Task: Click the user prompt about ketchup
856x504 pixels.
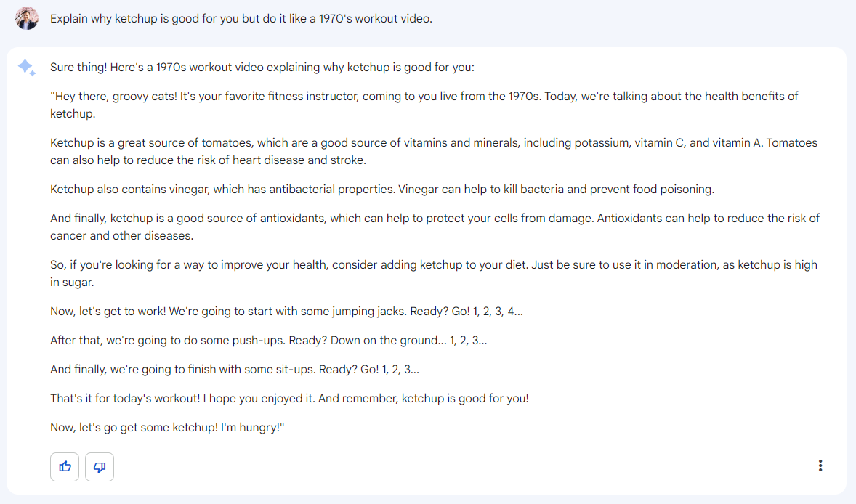Action: tap(241, 19)
